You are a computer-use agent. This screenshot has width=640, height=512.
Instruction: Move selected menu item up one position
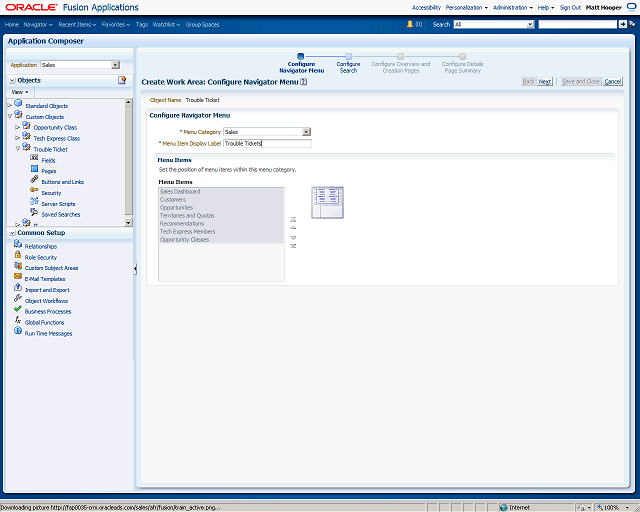click(x=293, y=228)
